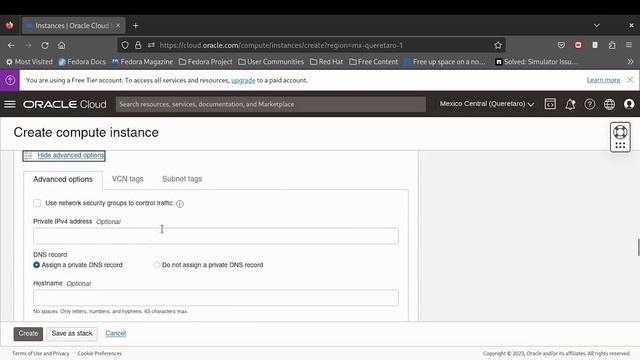The height and width of the screenshot is (360, 640).
Task: Click the ORACLE Cloud logo
Action: [x=65, y=104]
